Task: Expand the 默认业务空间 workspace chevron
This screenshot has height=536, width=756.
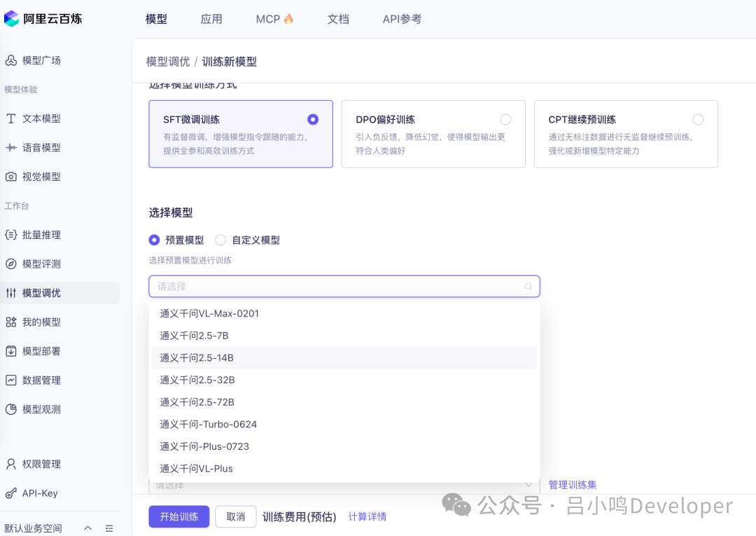Action: click(x=87, y=528)
